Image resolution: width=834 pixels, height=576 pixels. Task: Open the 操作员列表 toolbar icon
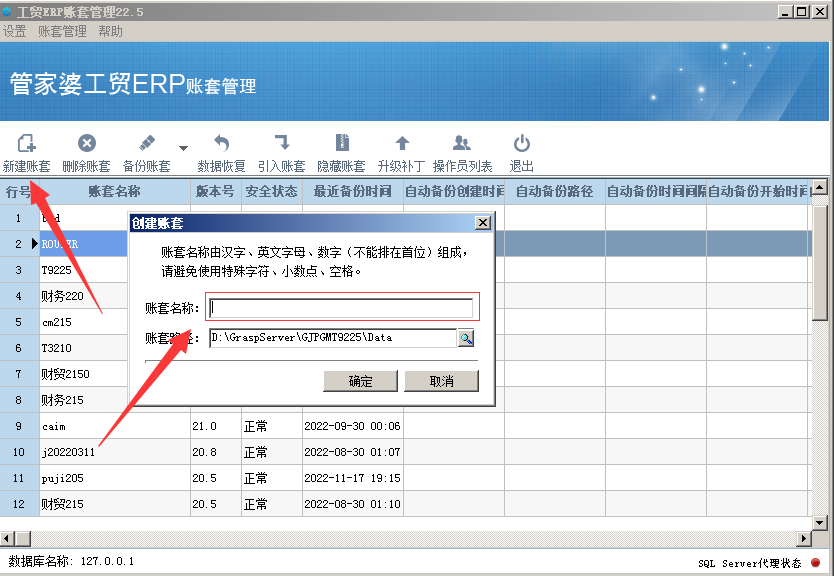462,144
